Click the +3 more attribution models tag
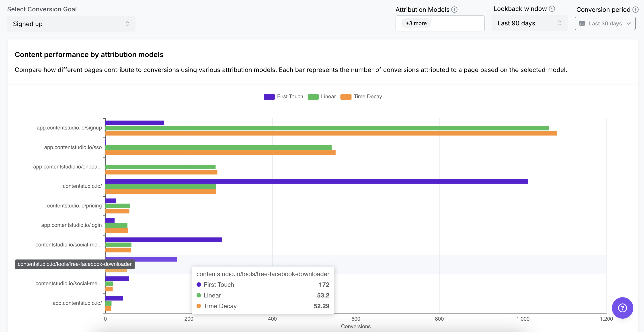Image resolution: width=644 pixels, height=332 pixels. click(x=416, y=23)
